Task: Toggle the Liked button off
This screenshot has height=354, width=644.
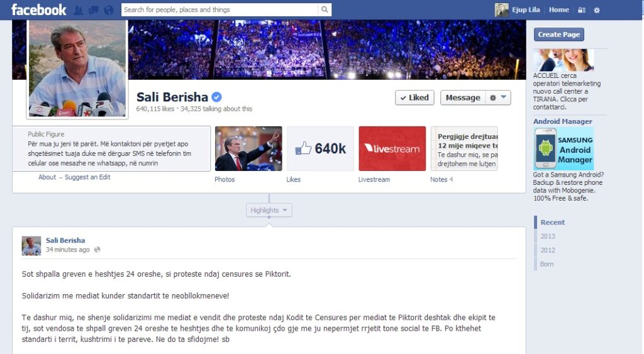Action: coord(414,97)
